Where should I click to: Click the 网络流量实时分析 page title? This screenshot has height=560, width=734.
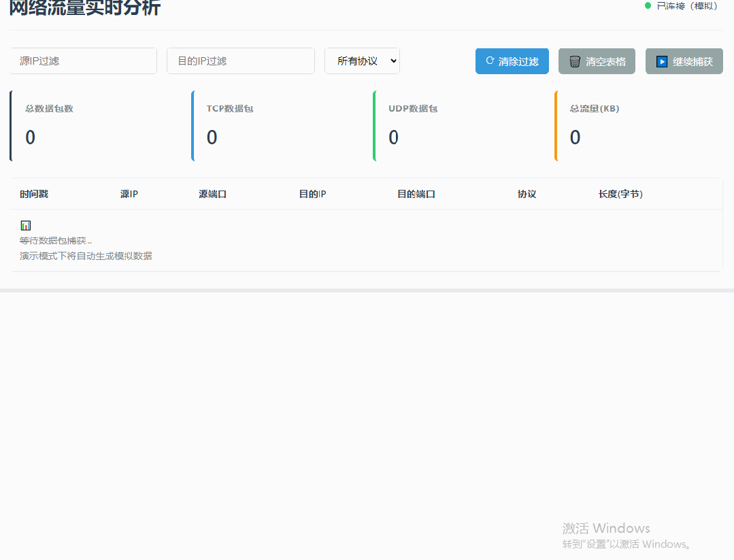pyautogui.click(x=85, y=7)
